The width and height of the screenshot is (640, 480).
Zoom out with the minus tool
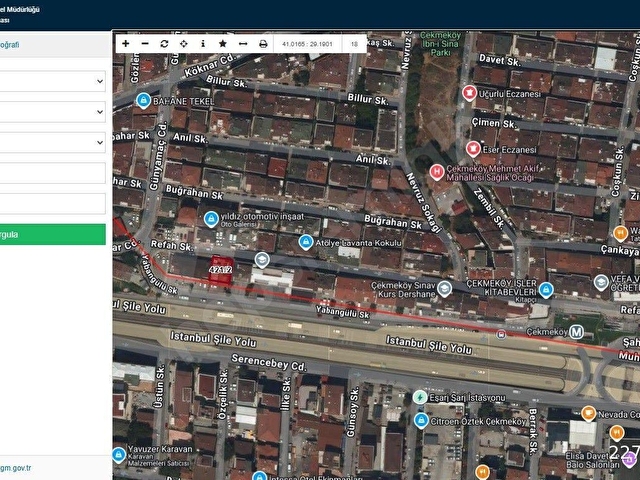pos(145,44)
